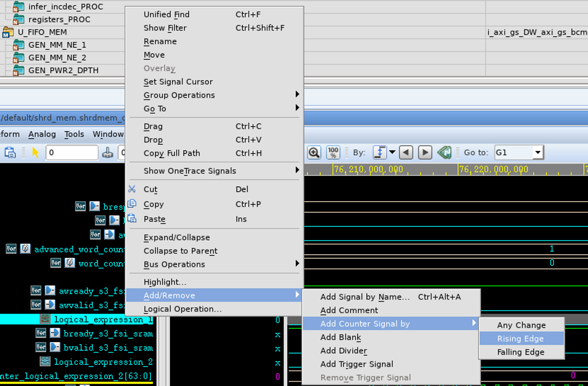
Task: Open the Analog menu in menu bar
Action: [42, 134]
